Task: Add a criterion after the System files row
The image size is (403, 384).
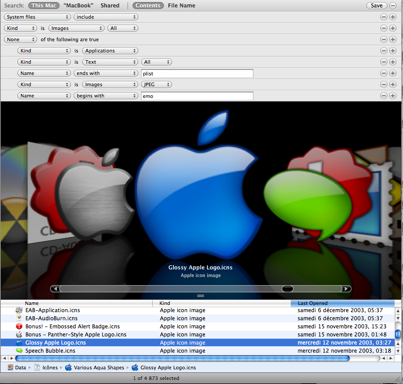Action: click(393, 17)
